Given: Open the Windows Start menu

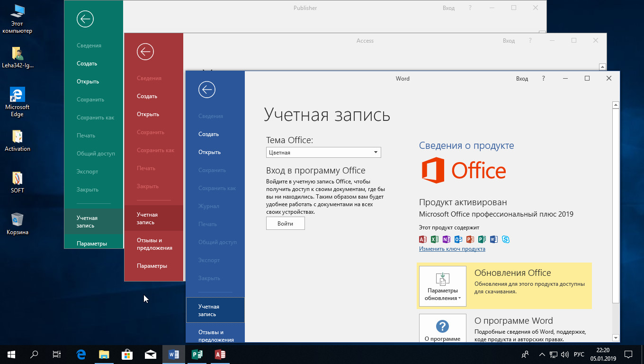Looking at the screenshot, I should [x=11, y=354].
